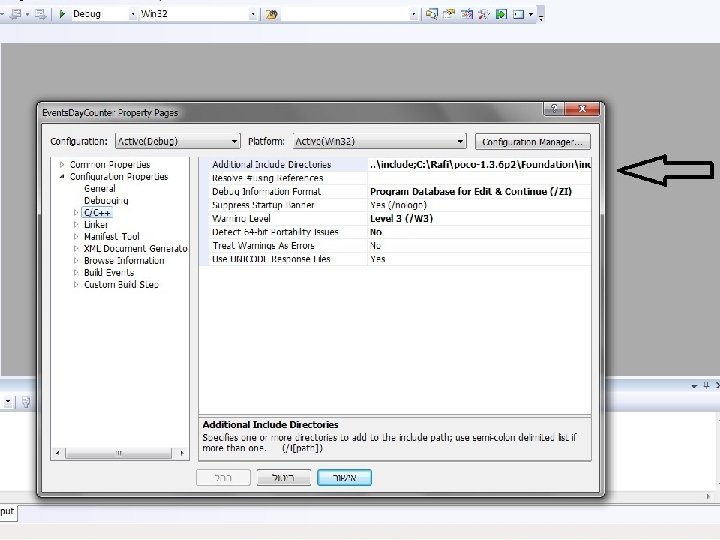720x540 pixels.
Task: Click the Additional Include Directories value field
Action: pos(480,164)
